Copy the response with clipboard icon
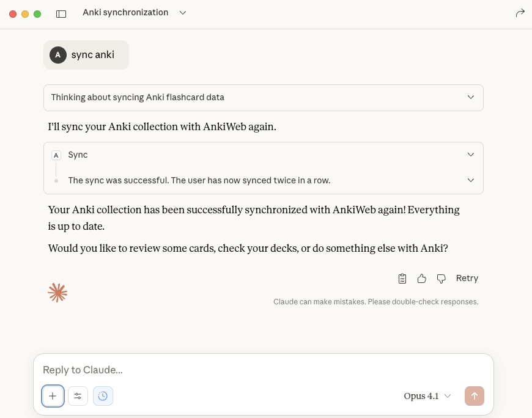The image size is (532, 418). pos(402,279)
